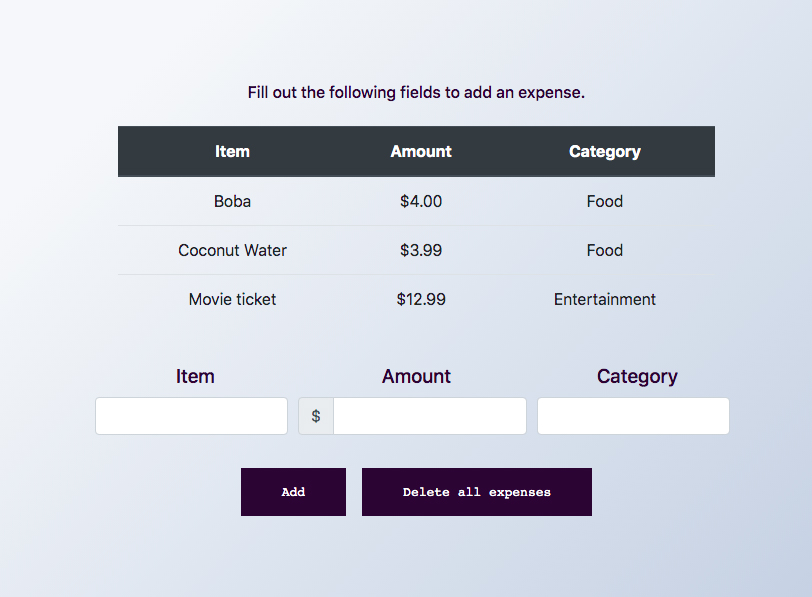812x597 pixels.
Task: Select the Coconut Water item cell
Action: tap(232, 250)
